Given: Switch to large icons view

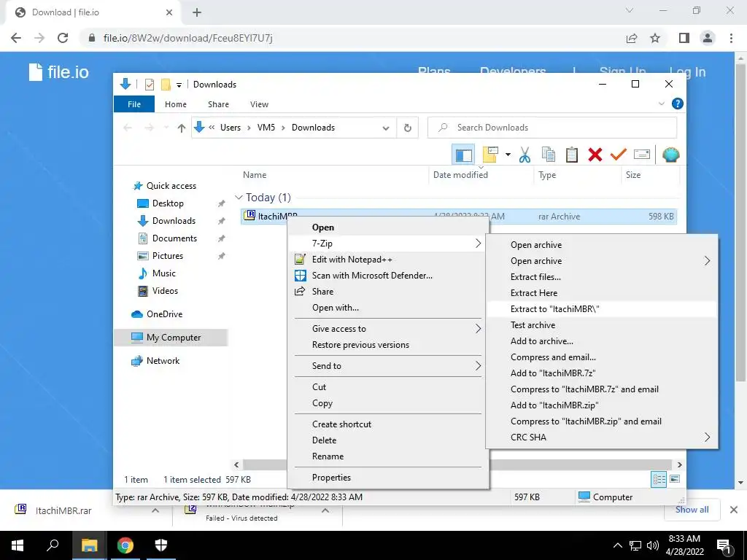Looking at the screenshot, I should (675, 479).
